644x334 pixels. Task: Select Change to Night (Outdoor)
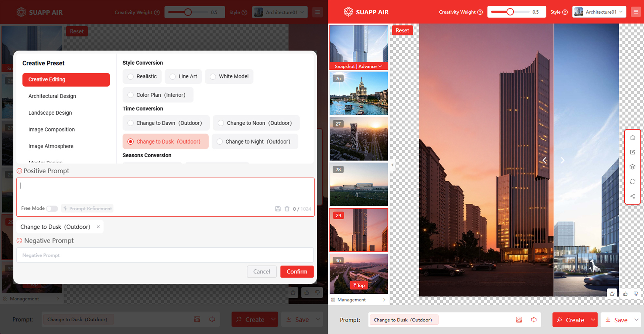click(255, 141)
